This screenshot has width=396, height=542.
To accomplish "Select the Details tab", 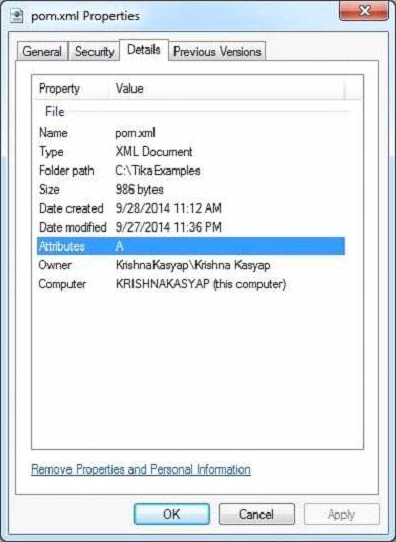I will (144, 50).
